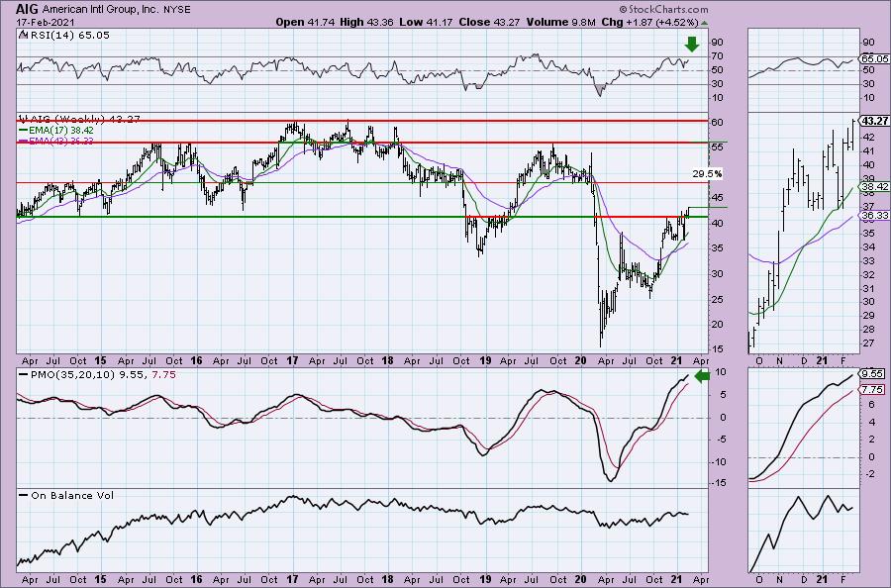Click the On Balance Vol panel label
The image size is (891, 588).
tap(72, 495)
